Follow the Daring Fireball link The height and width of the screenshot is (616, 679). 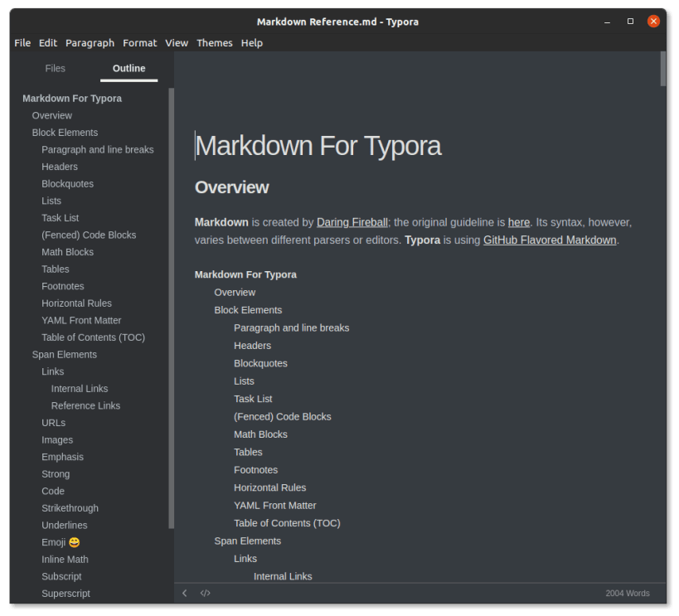[352, 222]
